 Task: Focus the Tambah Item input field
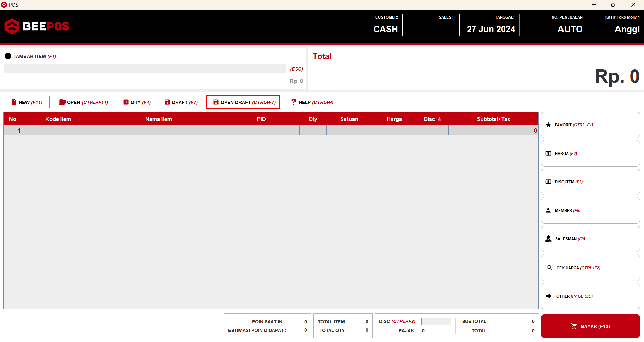(x=145, y=69)
